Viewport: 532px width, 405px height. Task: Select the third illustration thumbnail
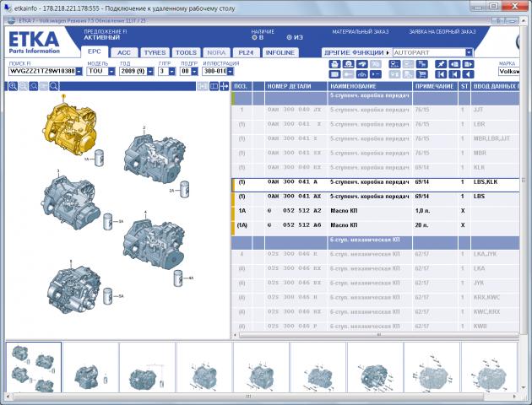tap(147, 367)
